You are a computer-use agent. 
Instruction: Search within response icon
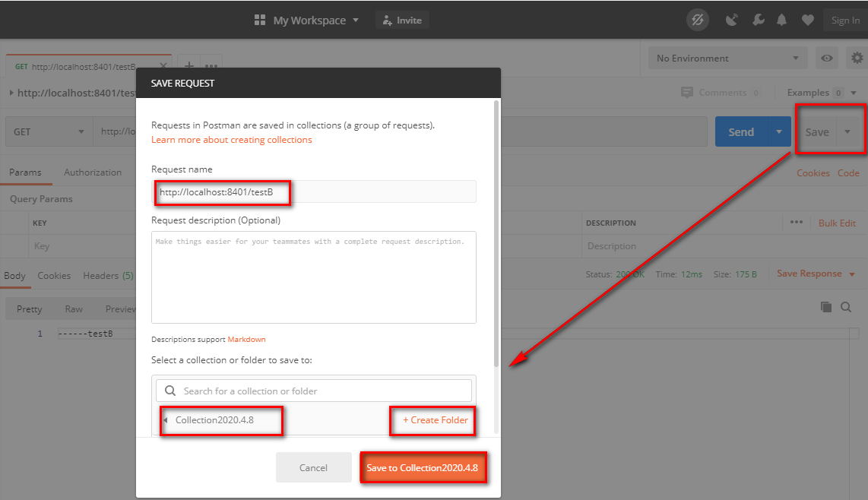point(846,307)
